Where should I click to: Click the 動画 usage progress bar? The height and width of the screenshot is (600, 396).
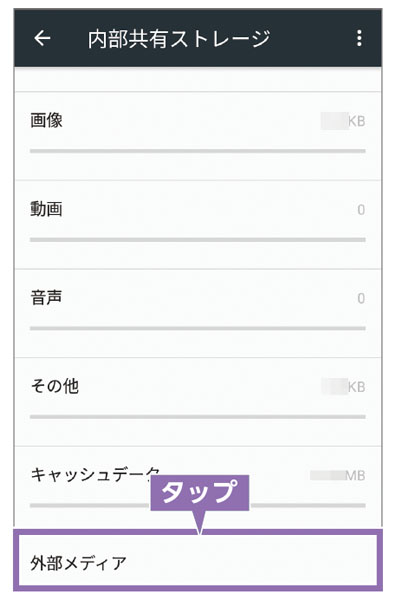198,240
